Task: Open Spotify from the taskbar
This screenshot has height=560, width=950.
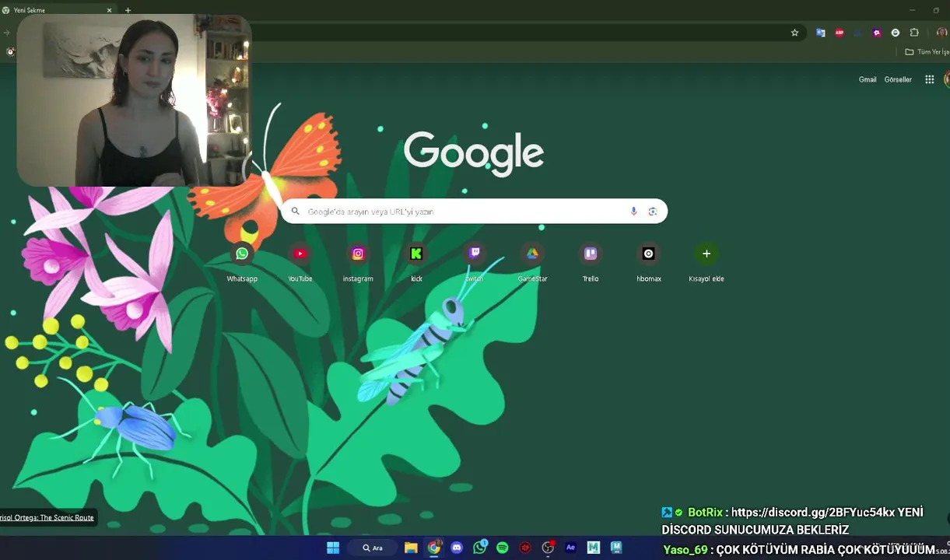Action: [x=503, y=548]
